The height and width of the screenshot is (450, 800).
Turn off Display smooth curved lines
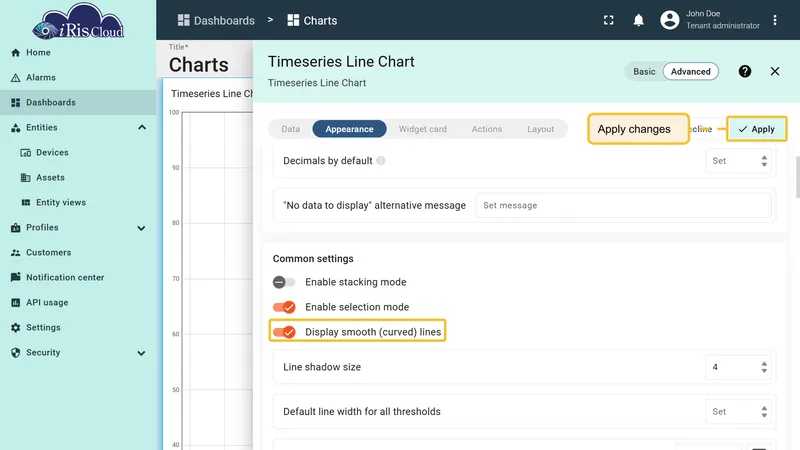284,332
